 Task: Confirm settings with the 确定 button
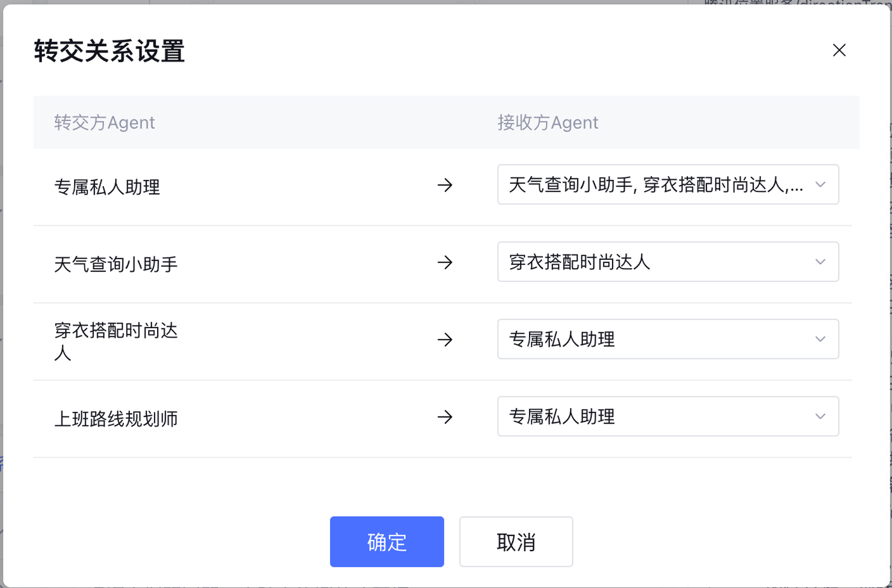tap(387, 542)
